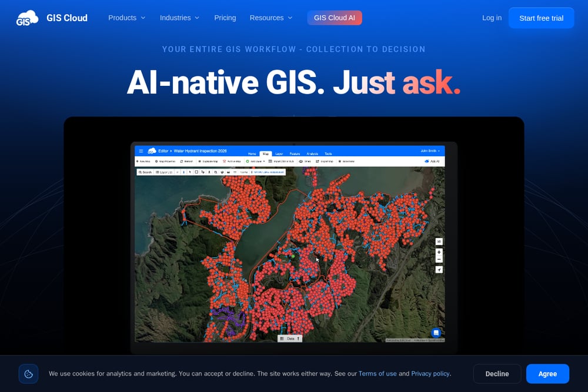The height and width of the screenshot is (392, 588).
Task: Open the hamburger menu in the editor demo
Action: pyautogui.click(x=141, y=151)
